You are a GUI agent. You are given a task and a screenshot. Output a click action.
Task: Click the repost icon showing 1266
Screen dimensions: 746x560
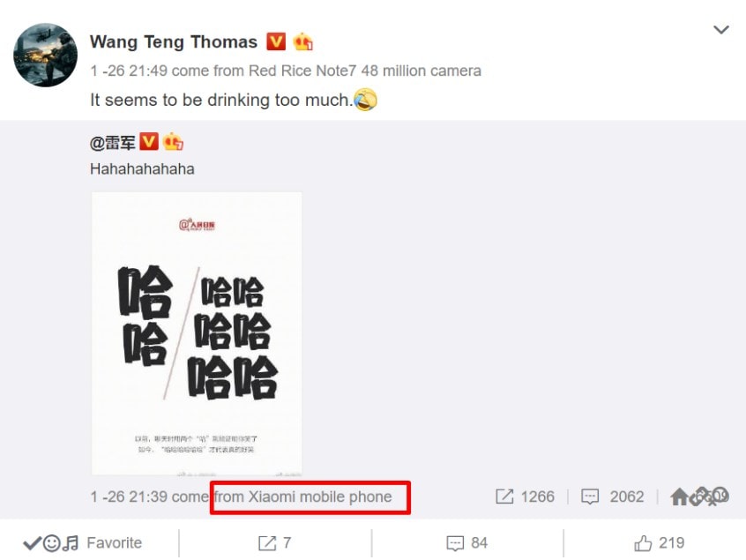[x=525, y=497]
